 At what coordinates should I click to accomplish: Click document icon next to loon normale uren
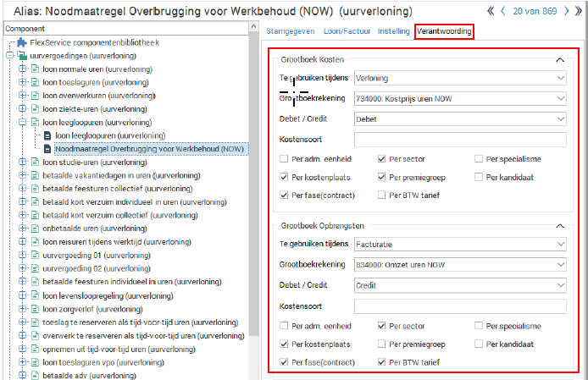tap(35, 69)
